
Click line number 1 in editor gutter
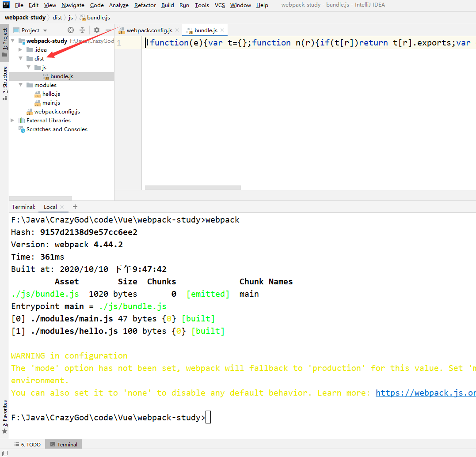click(119, 43)
